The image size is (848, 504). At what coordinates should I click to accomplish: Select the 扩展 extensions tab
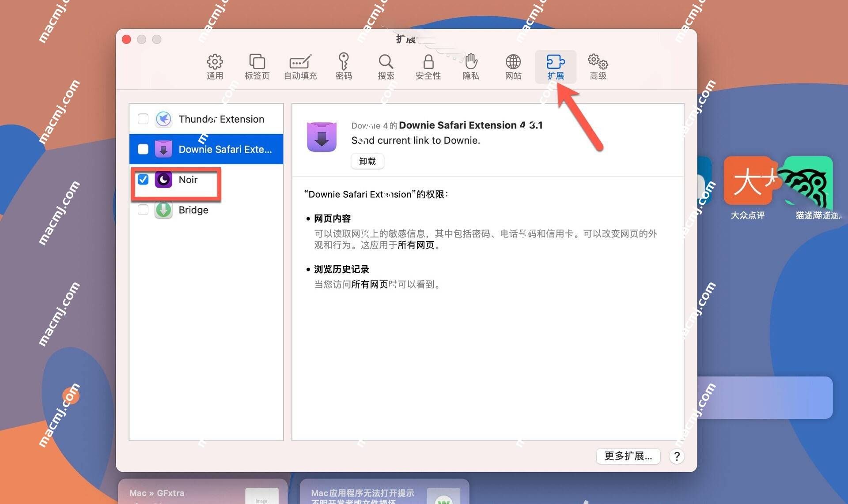(556, 67)
